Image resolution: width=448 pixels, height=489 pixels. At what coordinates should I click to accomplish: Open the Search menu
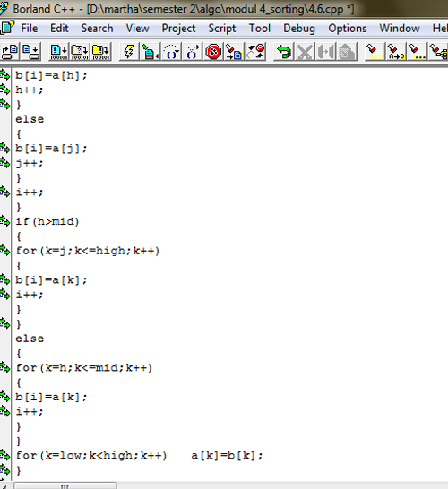coord(98,29)
